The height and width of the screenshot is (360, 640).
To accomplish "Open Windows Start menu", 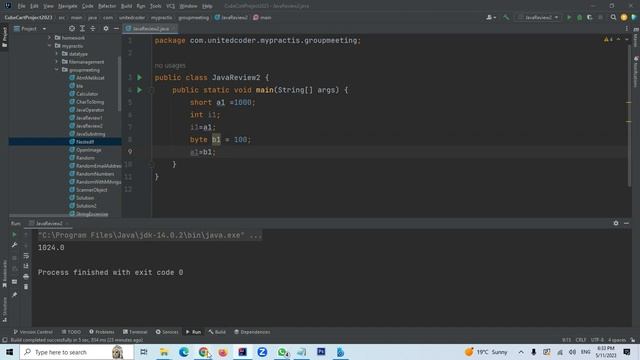I will coord(9,352).
